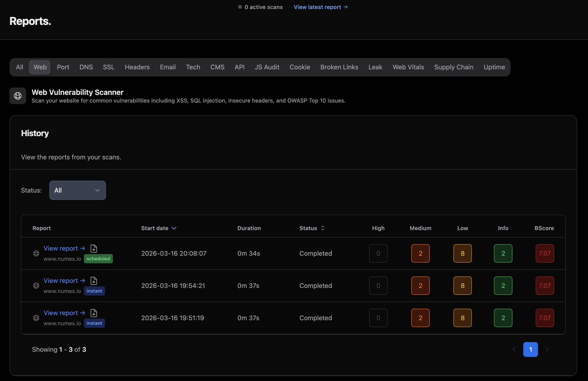The width and height of the screenshot is (588, 381).
Task: Click the instant badge on the second report
Action: pos(94,291)
